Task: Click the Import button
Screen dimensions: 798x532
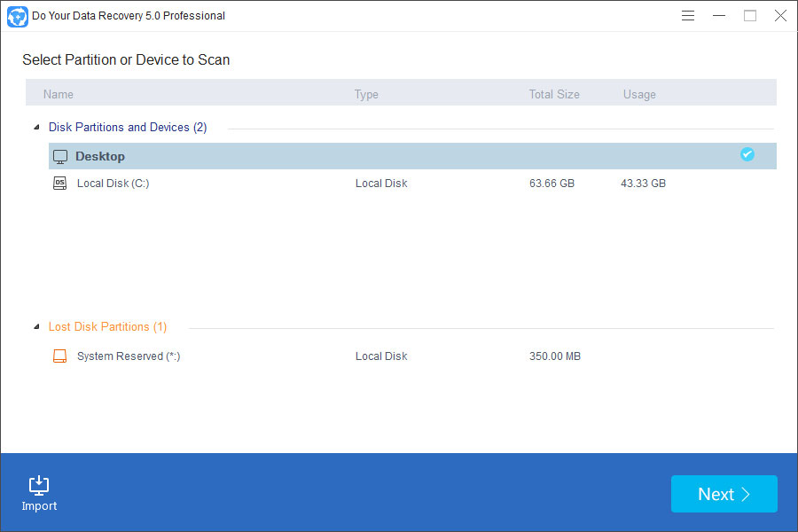Action: 39,493
